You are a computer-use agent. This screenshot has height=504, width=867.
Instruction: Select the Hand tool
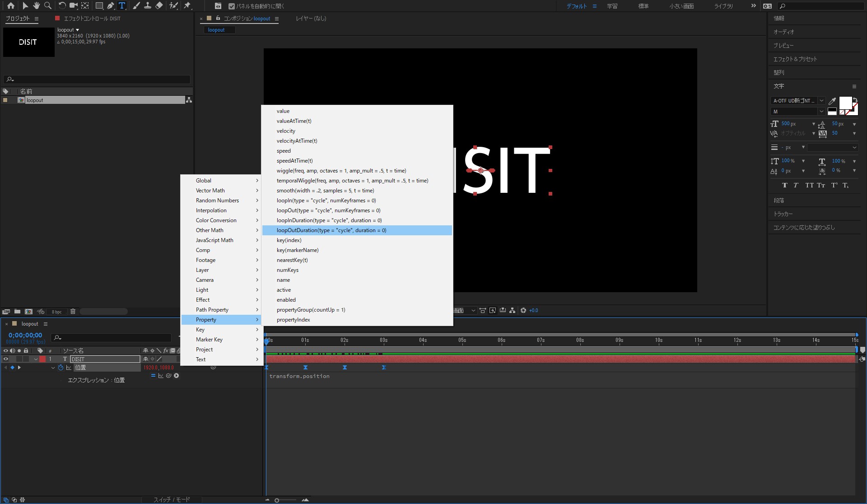pyautogui.click(x=36, y=6)
